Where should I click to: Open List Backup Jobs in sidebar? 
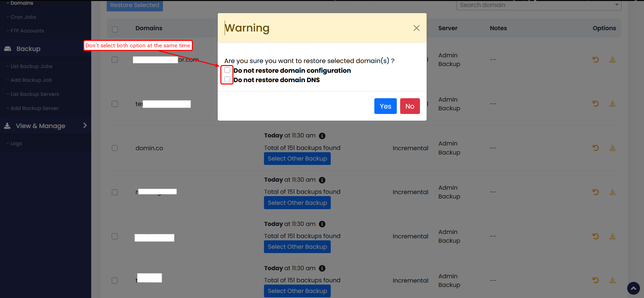pos(32,66)
